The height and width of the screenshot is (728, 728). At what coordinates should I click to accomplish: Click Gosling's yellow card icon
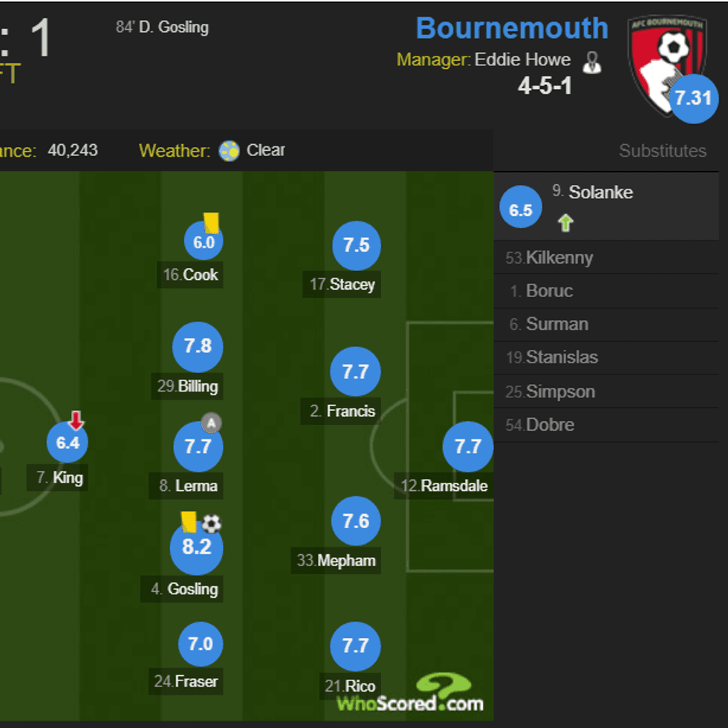click(189, 521)
